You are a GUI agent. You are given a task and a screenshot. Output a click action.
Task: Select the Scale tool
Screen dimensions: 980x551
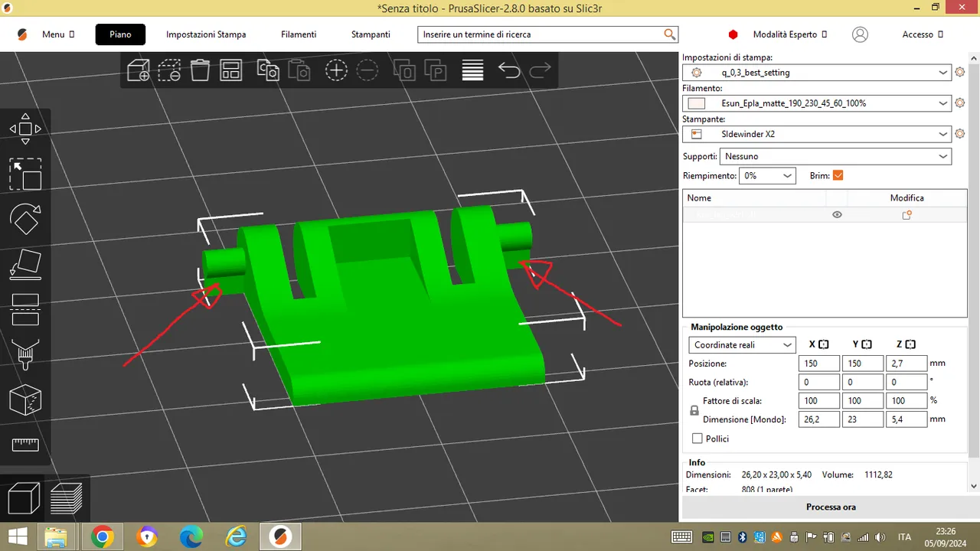pos(25,174)
